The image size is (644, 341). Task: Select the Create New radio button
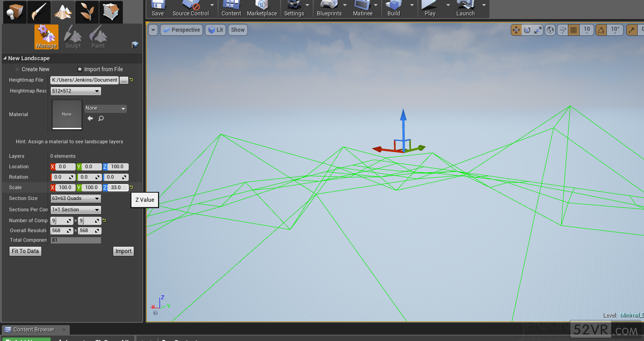17,69
